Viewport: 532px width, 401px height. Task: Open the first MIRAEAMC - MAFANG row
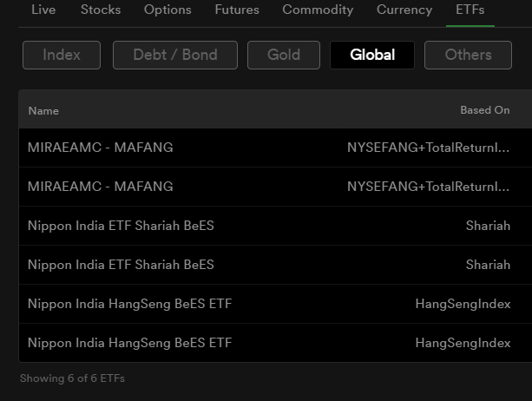(x=275, y=148)
